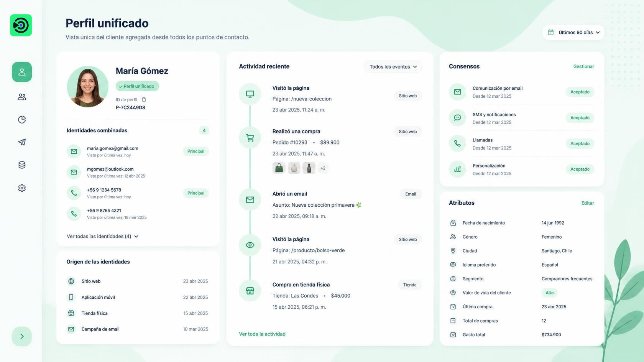The height and width of the screenshot is (362, 644).
Task: Open the campaigns paper plane sidebar icon
Action: click(22, 142)
